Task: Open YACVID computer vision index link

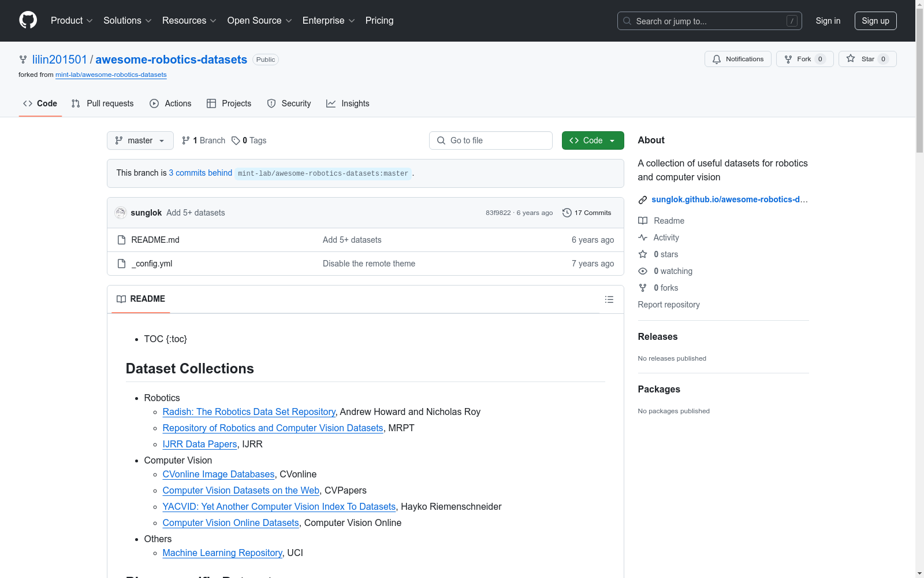Action: tap(279, 506)
